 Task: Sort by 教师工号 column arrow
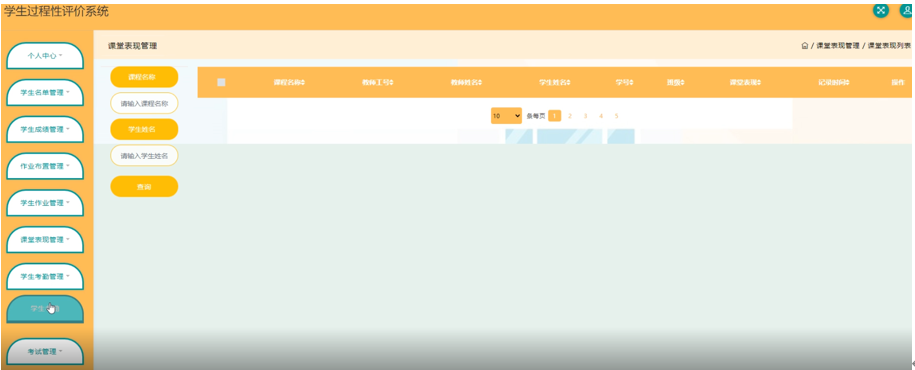pos(392,82)
